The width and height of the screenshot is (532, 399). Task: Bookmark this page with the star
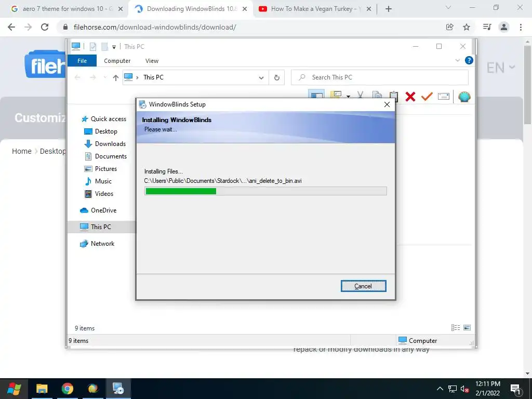pos(467,27)
